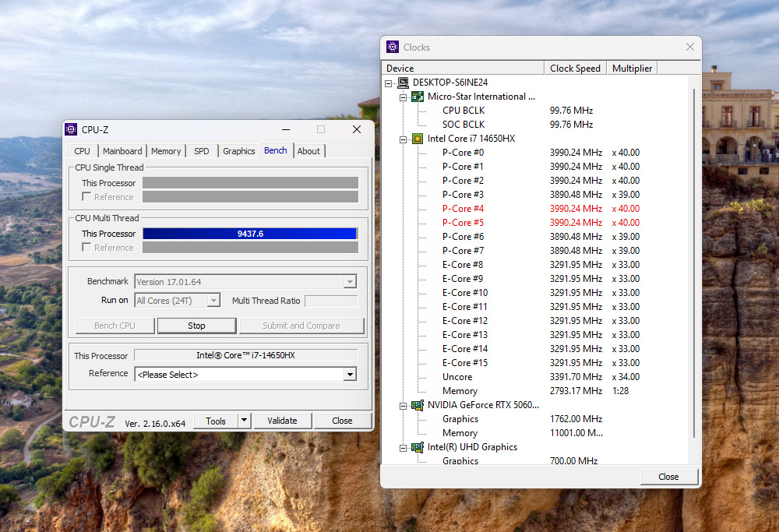Viewport: 779px width, 532px height.
Task: Click the Intel Core i7 processor icon
Action: click(x=418, y=139)
